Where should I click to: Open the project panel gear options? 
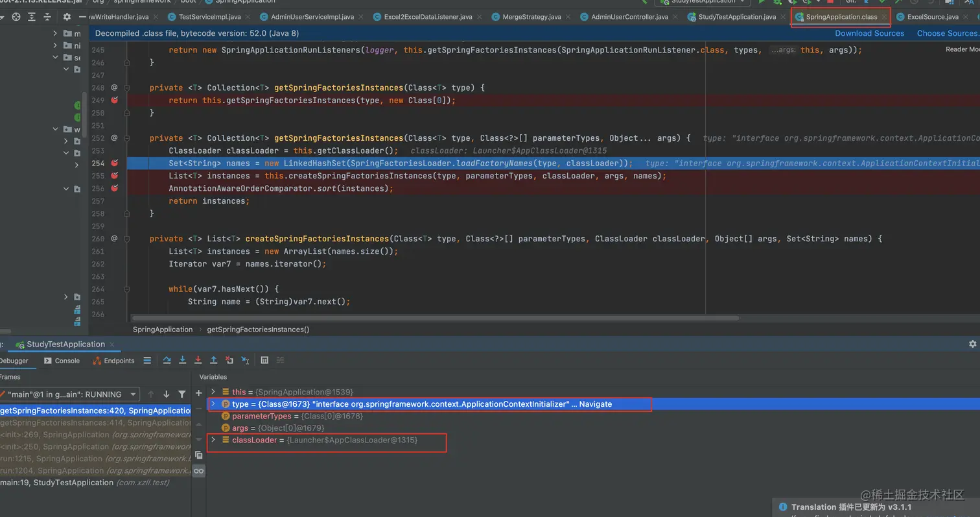click(x=67, y=17)
